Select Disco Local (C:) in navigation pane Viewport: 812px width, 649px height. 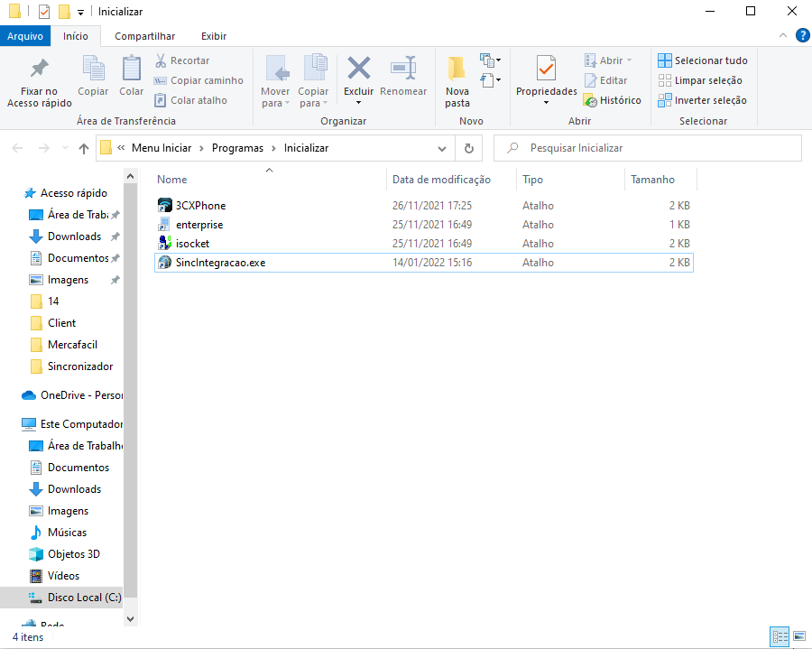tap(83, 598)
